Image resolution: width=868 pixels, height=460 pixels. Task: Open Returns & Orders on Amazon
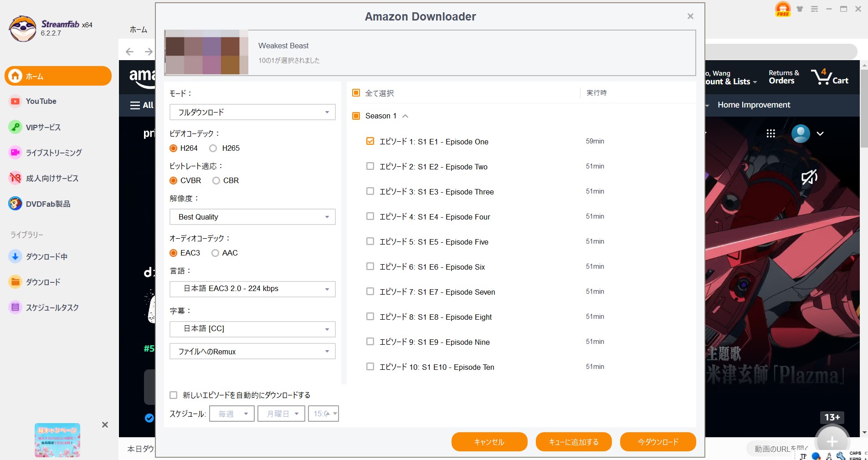coord(784,77)
